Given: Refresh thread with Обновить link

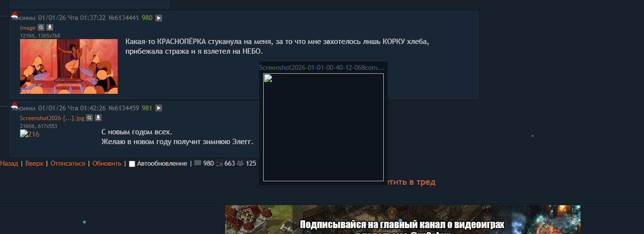Looking at the screenshot, I should coord(107,164).
